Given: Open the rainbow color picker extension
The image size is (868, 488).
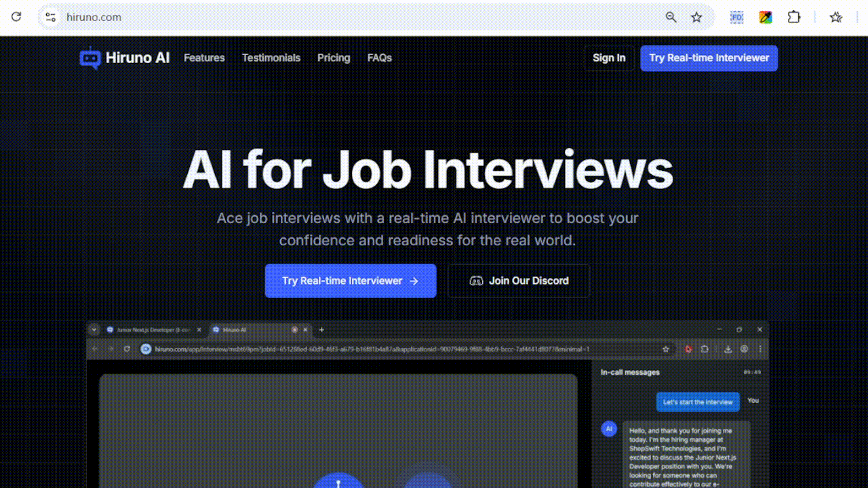Looking at the screenshot, I should point(766,17).
